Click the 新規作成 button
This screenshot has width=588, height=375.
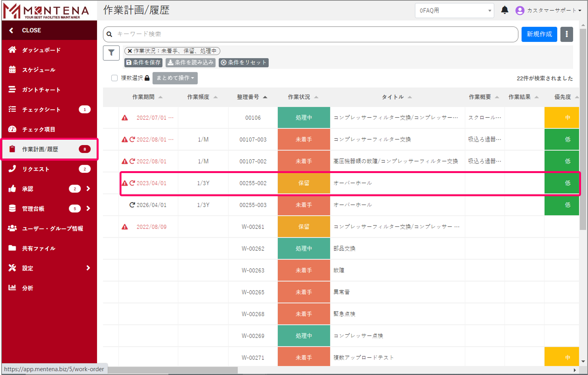point(539,34)
